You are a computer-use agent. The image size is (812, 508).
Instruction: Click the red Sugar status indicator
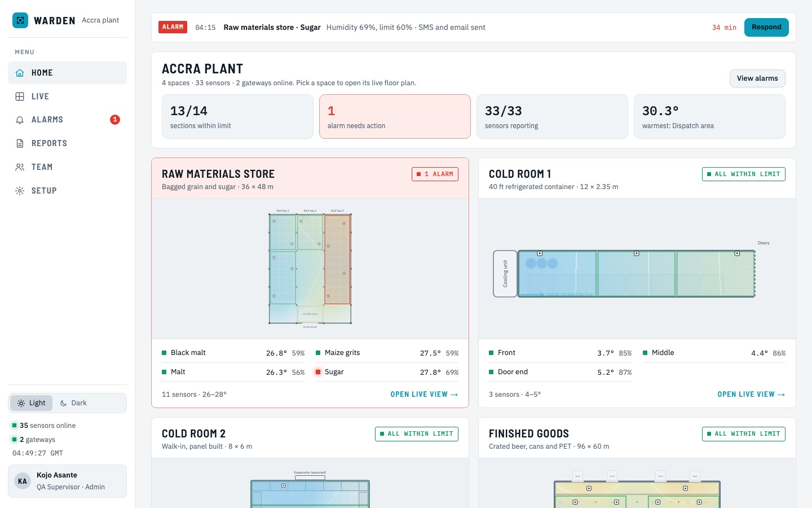(318, 372)
